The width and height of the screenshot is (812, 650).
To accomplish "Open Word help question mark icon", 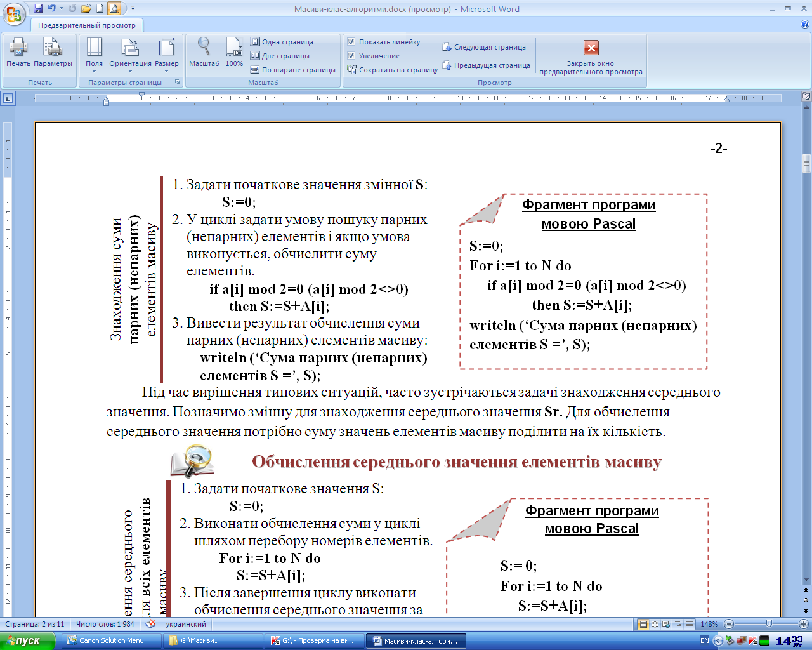I will coord(805,25).
